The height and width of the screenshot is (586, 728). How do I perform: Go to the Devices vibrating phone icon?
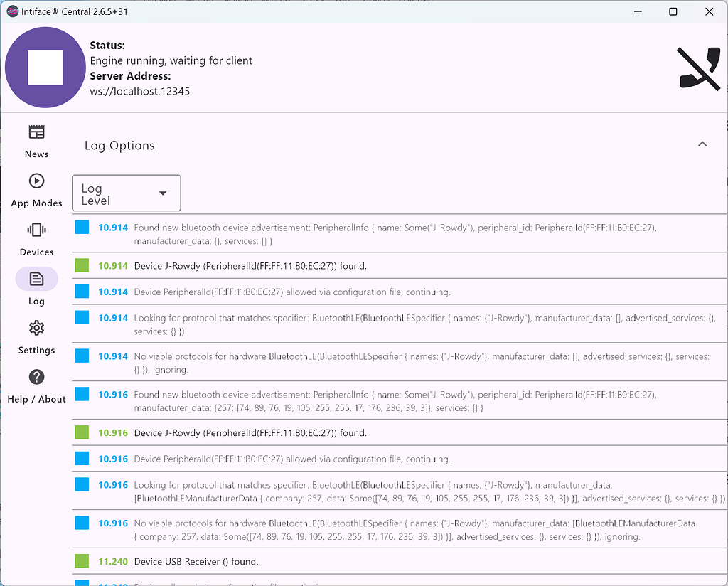(36, 230)
